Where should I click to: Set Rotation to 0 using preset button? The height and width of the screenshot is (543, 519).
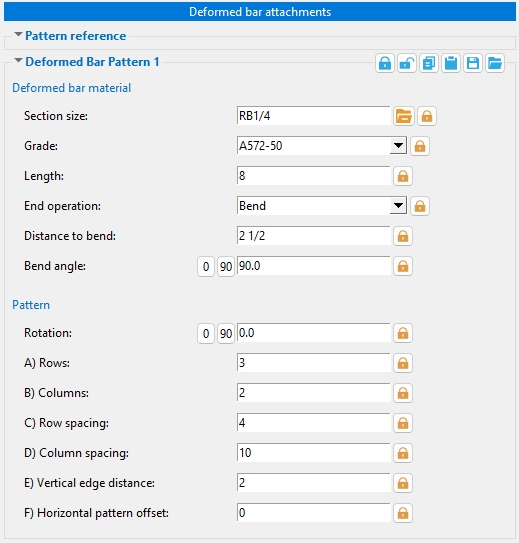point(206,333)
